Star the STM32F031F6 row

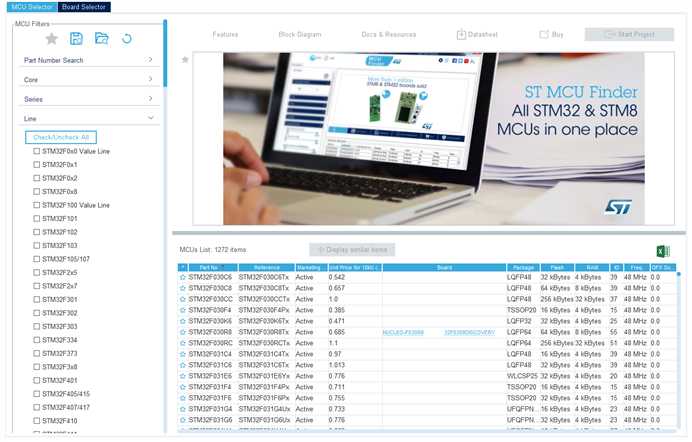coord(183,398)
